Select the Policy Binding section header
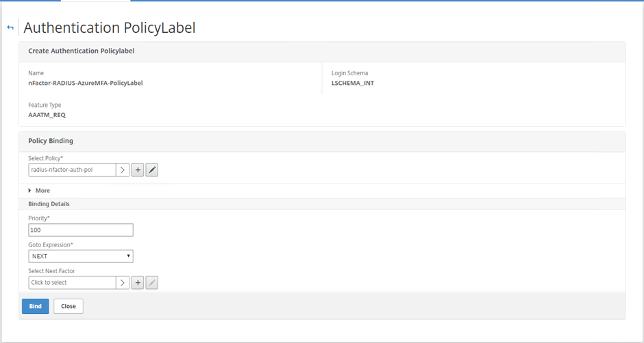644x343 pixels. click(x=51, y=141)
